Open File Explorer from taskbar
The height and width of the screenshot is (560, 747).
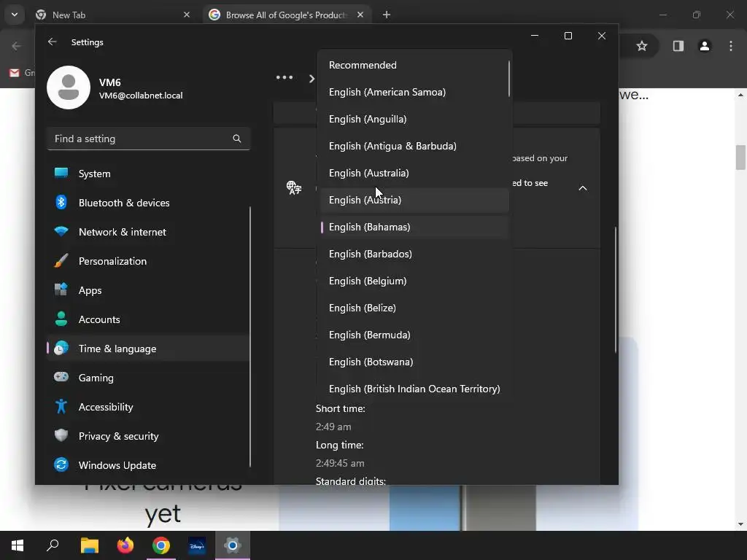[x=89, y=545]
